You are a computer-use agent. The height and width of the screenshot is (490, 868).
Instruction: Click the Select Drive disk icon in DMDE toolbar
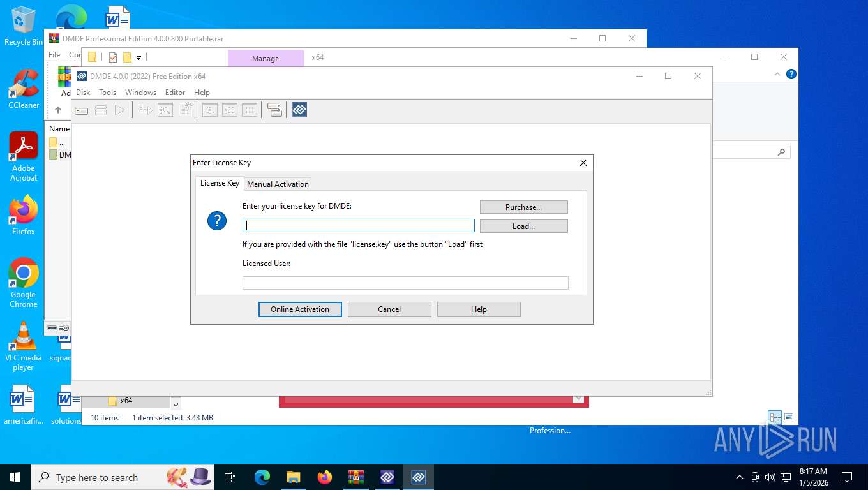point(81,110)
